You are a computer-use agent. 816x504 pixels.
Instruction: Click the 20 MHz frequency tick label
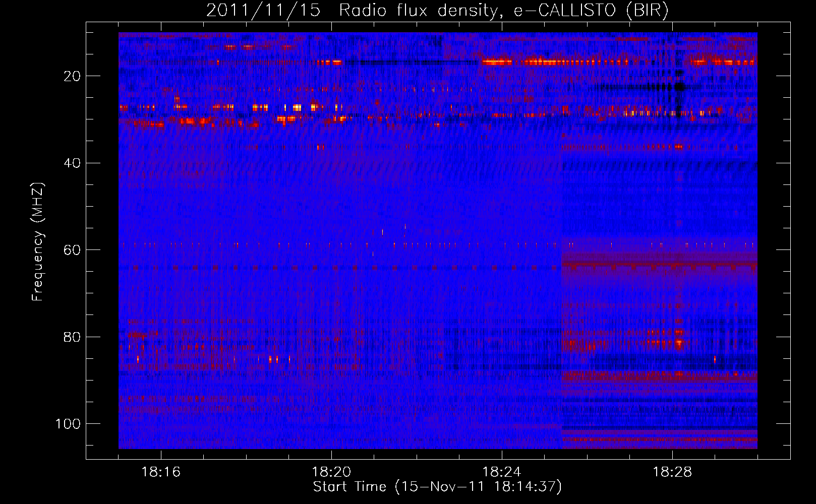tap(72, 76)
